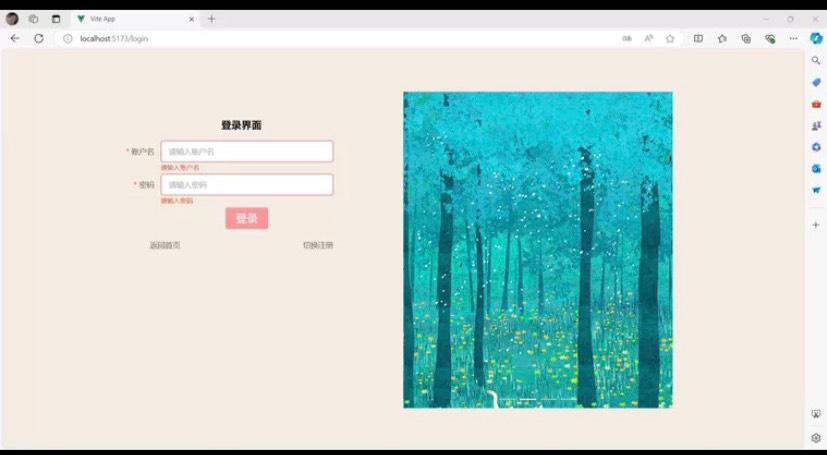Click the forest illustration image

pyautogui.click(x=538, y=250)
